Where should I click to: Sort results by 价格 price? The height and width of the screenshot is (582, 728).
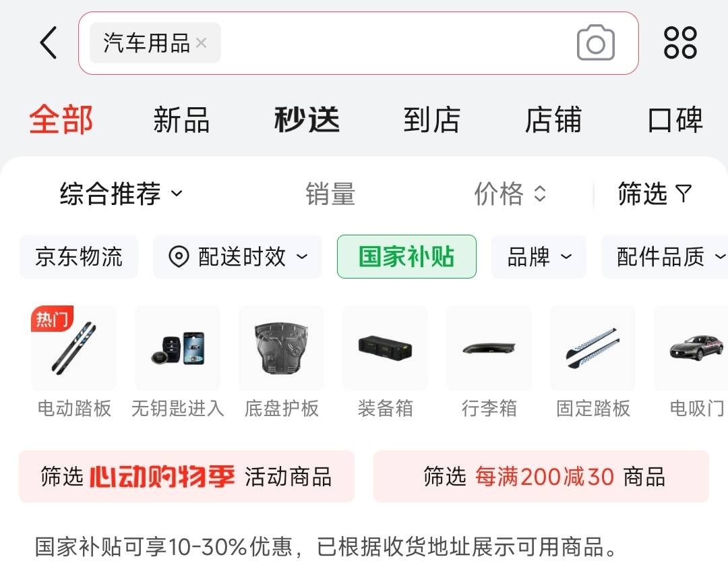pyautogui.click(x=510, y=194)
